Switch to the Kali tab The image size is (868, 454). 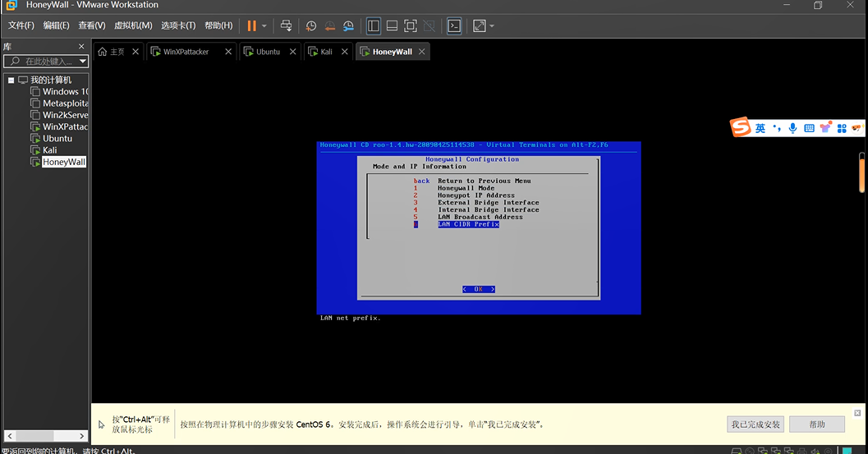[326, 52]
